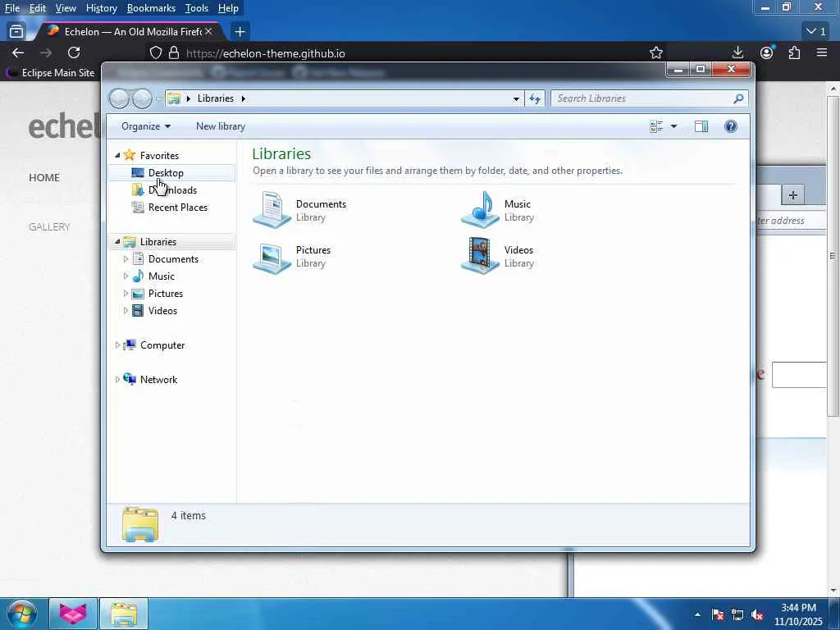Toggle the preview pane button in Explorer

click(701, 126)
